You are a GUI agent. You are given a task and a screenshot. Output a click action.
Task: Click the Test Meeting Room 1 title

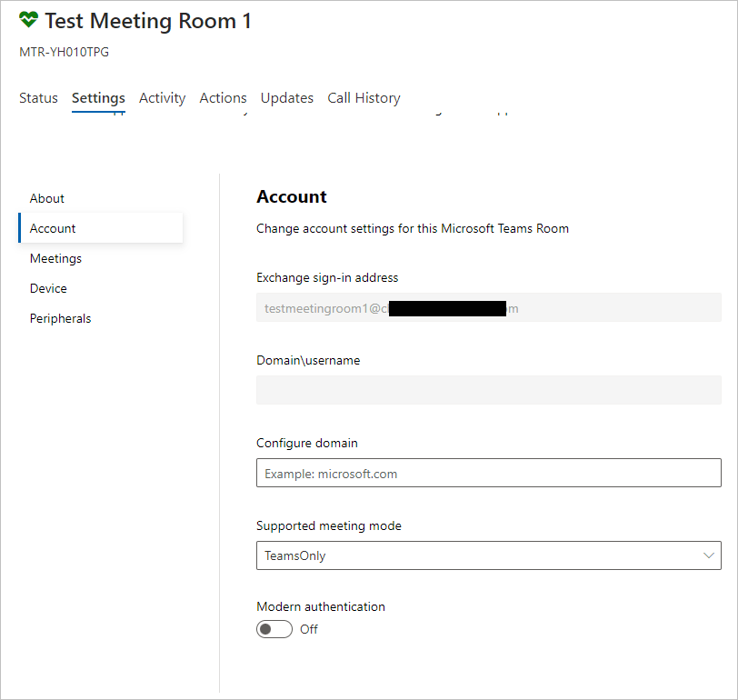pyautogui.click(x=148, y=21)
